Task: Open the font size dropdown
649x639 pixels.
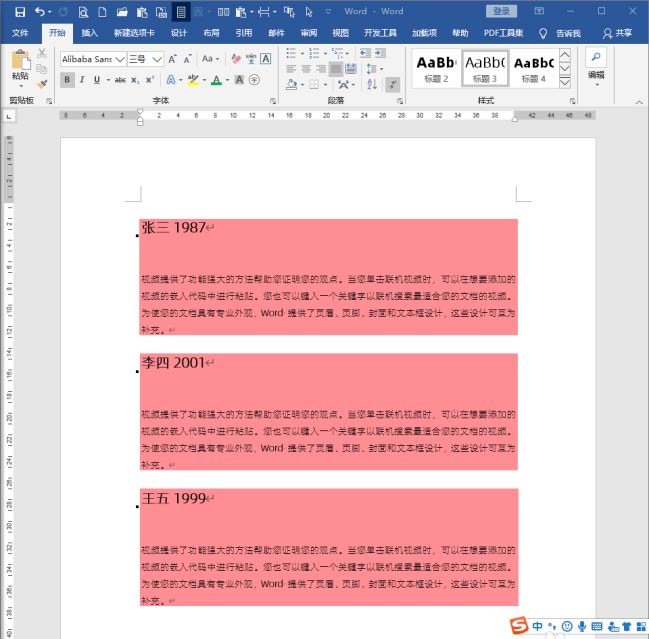Action: (157, 59)
